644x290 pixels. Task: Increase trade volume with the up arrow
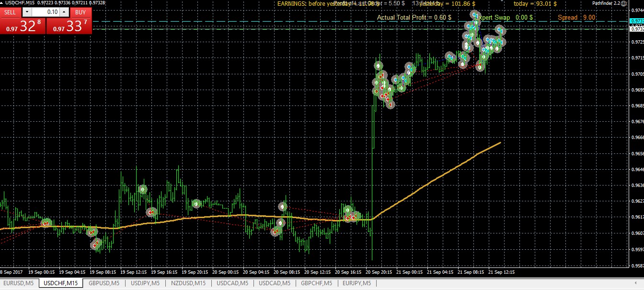coord(65,12)
